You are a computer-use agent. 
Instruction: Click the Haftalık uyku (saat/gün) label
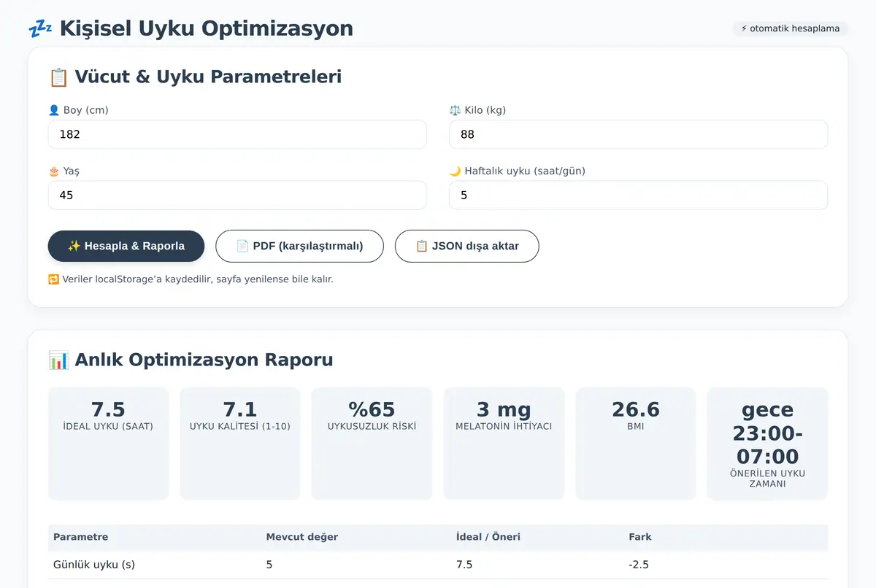(x=525, y=171)
